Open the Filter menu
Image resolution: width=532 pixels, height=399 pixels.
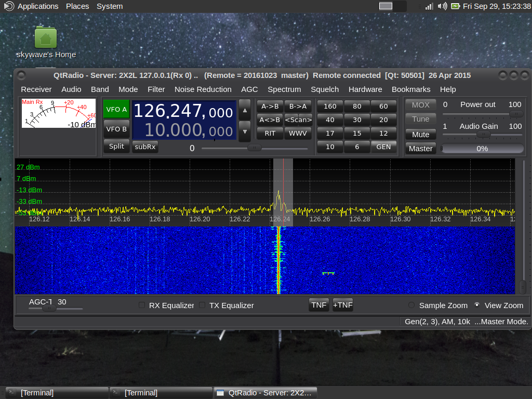(156, 89)
